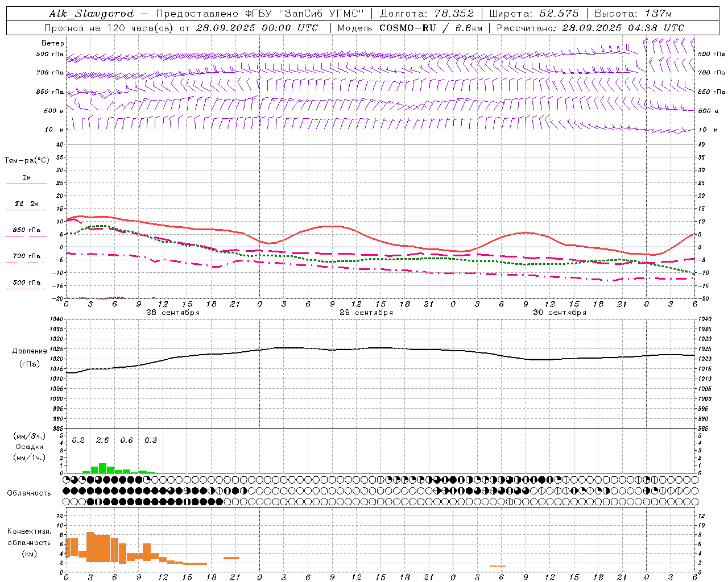This screenshot has width=728, height=582.
Task: Click the "Долгота: 78.352" header field
Action: tap(426, 14)
